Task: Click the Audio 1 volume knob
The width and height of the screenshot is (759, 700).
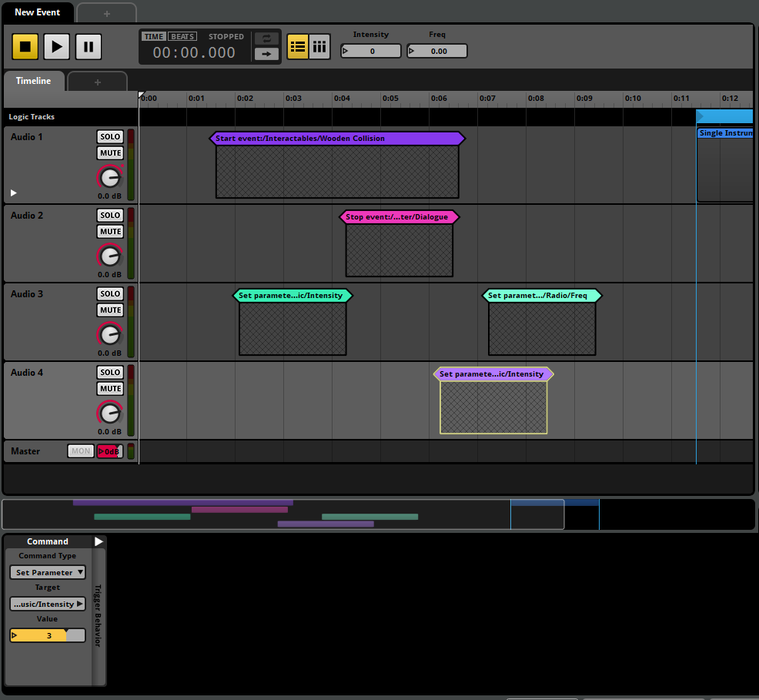Action: coord(110,178)
